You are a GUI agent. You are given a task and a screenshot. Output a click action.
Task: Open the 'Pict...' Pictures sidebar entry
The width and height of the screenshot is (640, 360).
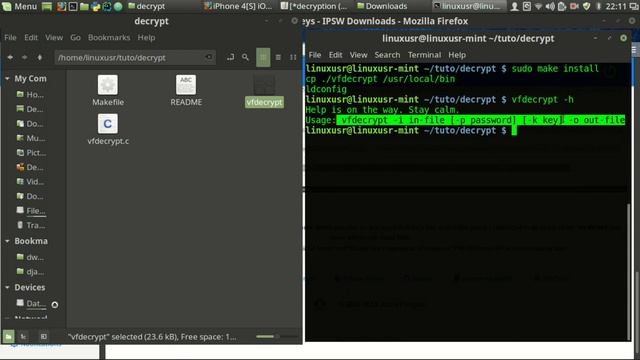pos(31,153)
